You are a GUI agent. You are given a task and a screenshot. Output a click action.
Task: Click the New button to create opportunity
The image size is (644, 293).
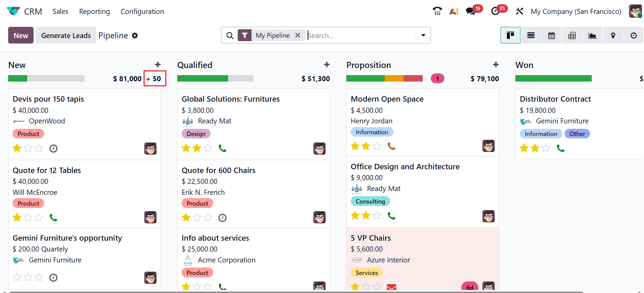click(20, 35)
